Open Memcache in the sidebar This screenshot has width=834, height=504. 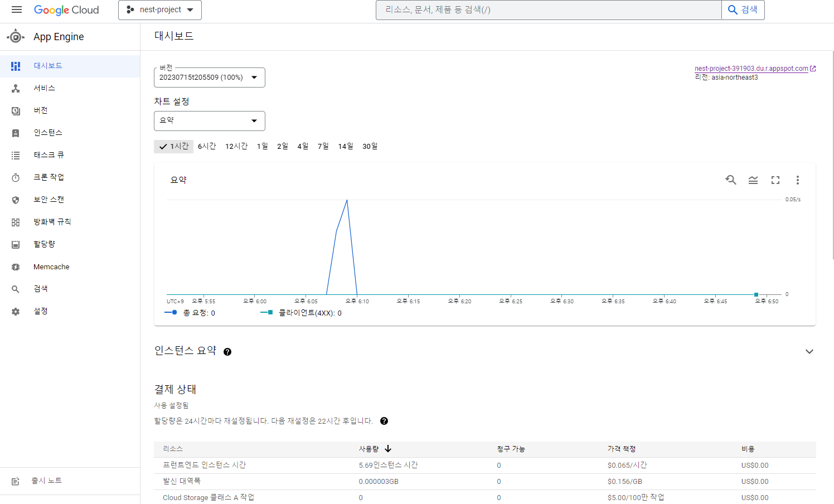click(x=70, y=267)
